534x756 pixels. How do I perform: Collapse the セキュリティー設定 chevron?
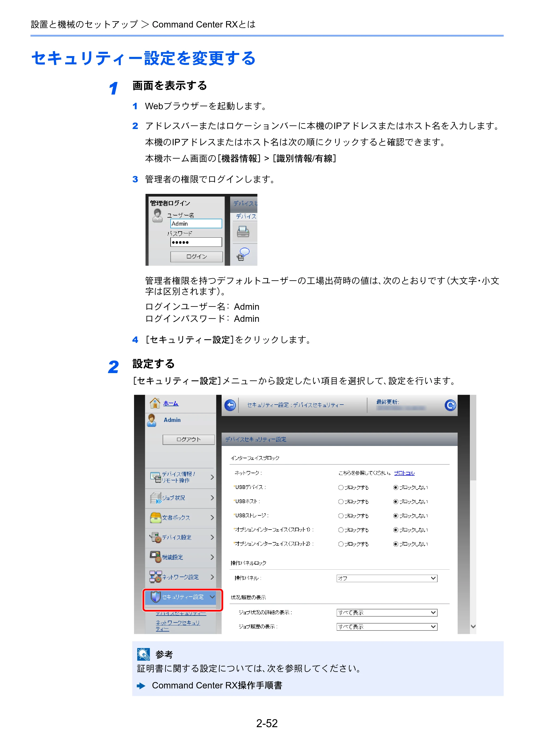[212, 597]
